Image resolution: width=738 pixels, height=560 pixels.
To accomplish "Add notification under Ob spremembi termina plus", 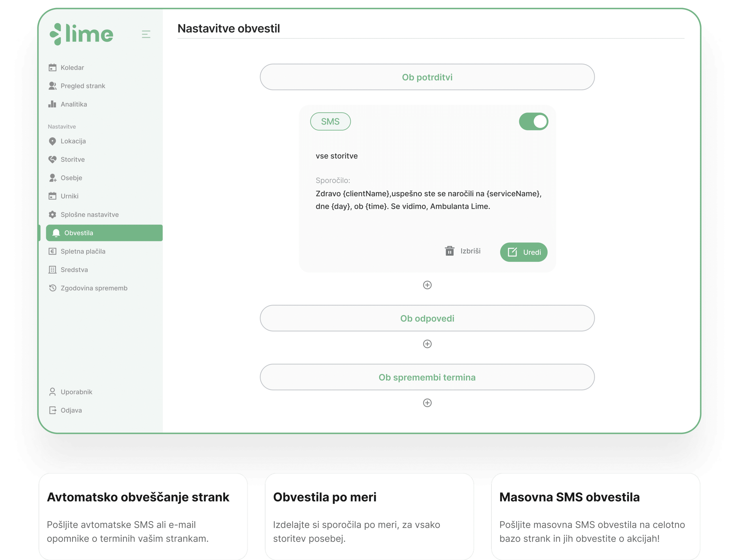I will click(x=428, y=403).
